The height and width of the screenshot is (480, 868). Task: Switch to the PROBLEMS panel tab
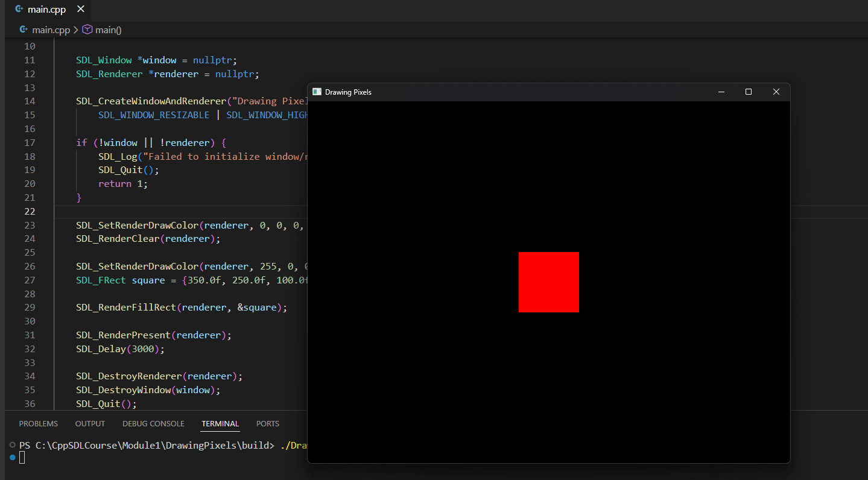tap(39, 424)
